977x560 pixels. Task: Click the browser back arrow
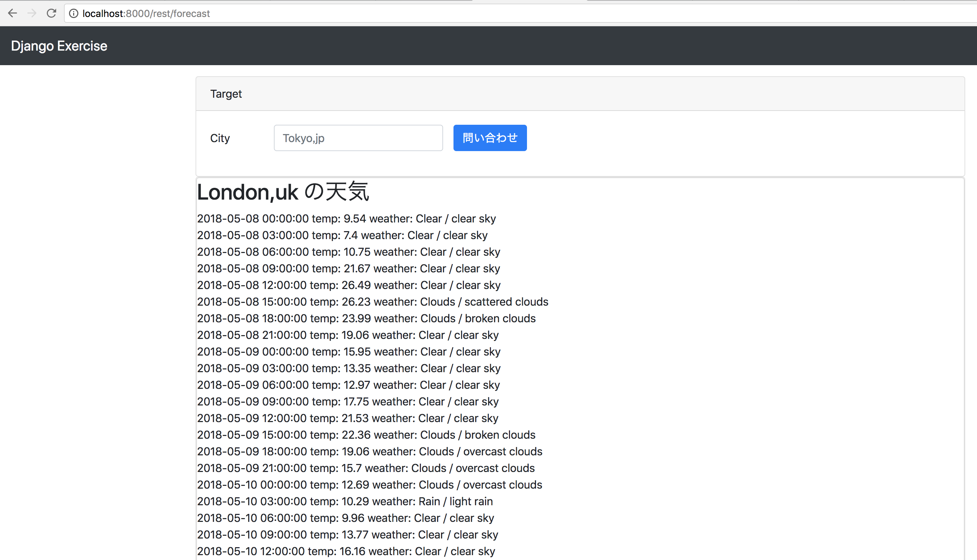(x=12, y=14)
